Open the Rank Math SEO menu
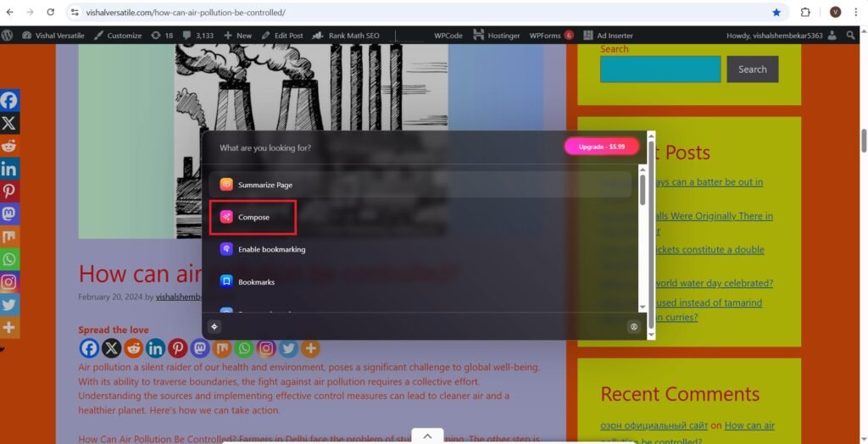868x444 pixels. [347, 36]
